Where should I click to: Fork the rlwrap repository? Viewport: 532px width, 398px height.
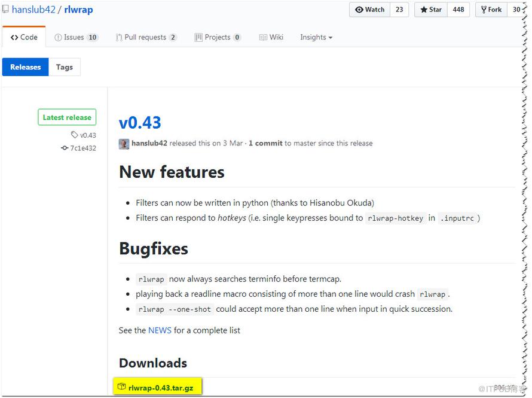point(491,10)
